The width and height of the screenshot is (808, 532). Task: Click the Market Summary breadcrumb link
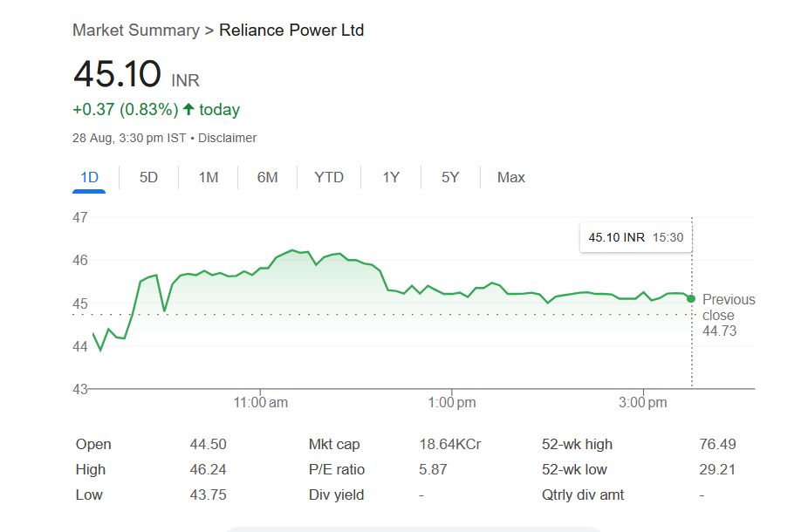pyautogui.click(x=135, y=31)
